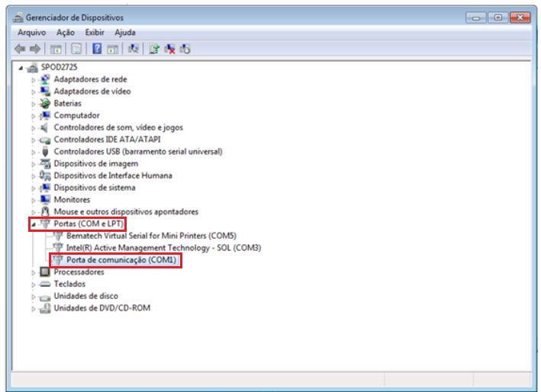
Task: Maximize the Gerenciador de Dispositivos window
Action: click(x=498, y=18)
